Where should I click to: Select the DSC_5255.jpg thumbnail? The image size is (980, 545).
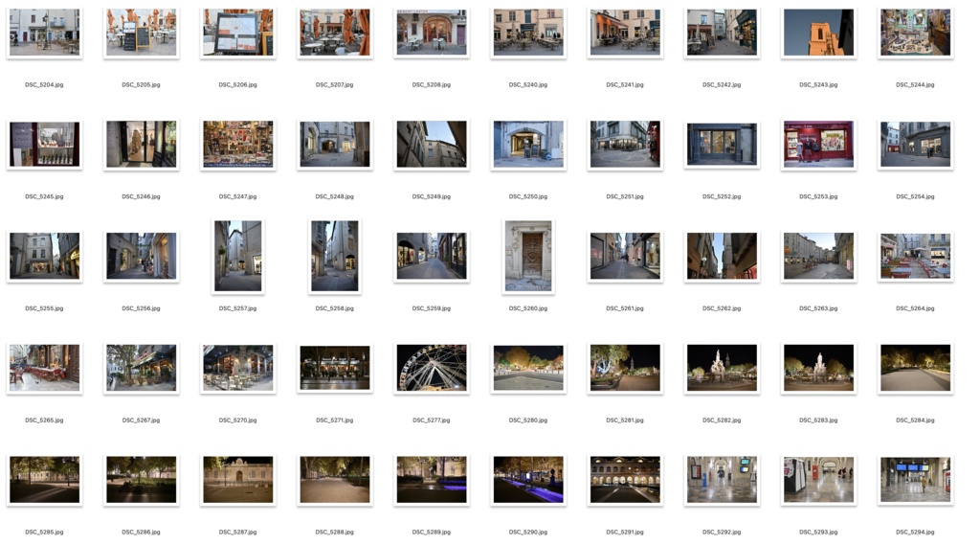pos(44,256)
